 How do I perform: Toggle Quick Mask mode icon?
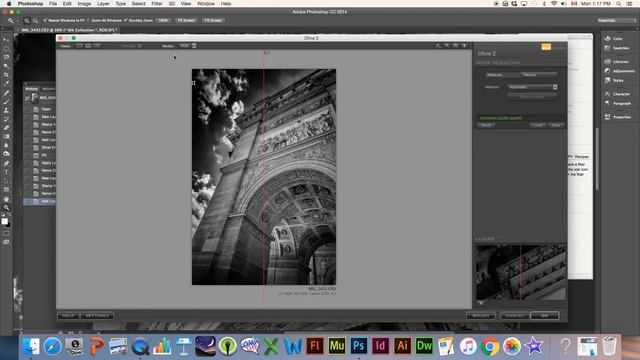click(x=6, y=233)
